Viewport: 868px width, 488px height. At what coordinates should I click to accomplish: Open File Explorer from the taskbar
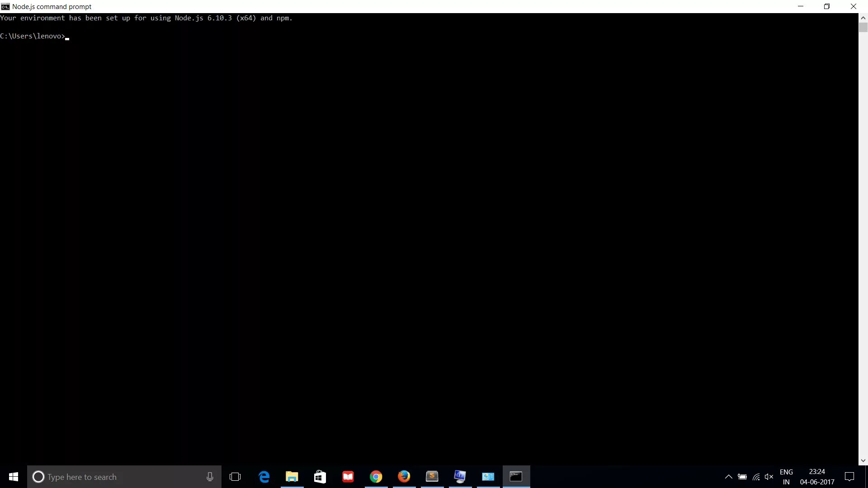[x=292, y=477]
